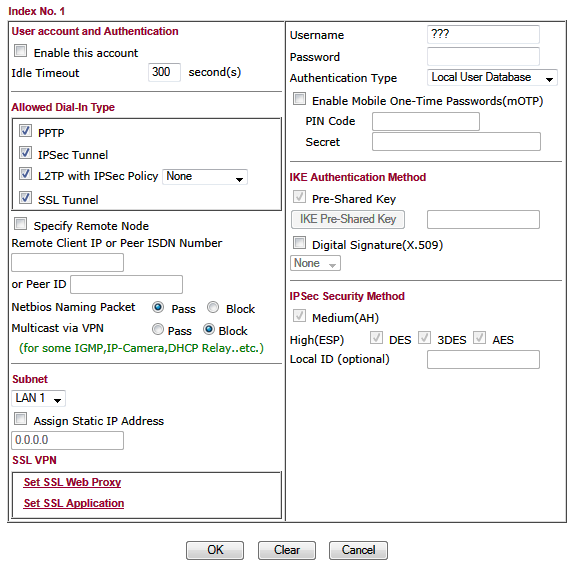Screen dimensions: 576x564
Task: Confirm settings with the OK button
Action: tap(215, 550)
